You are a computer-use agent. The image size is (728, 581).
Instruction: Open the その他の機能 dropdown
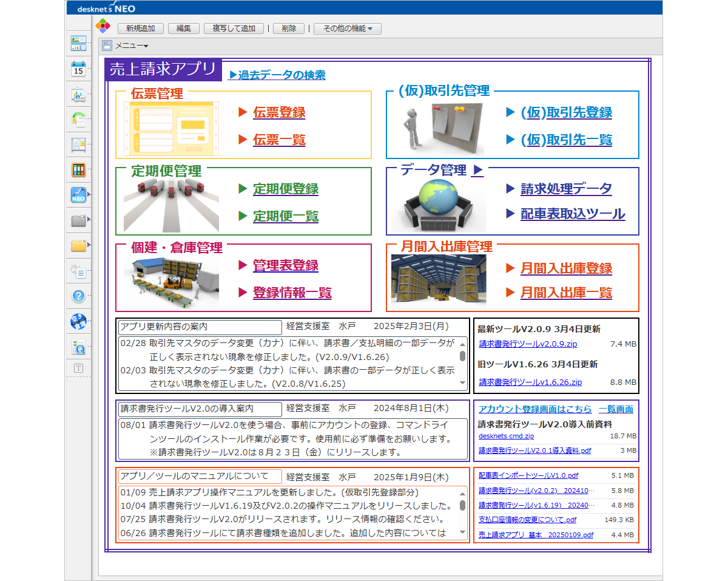pyautogui.click(x=346, y=28)
